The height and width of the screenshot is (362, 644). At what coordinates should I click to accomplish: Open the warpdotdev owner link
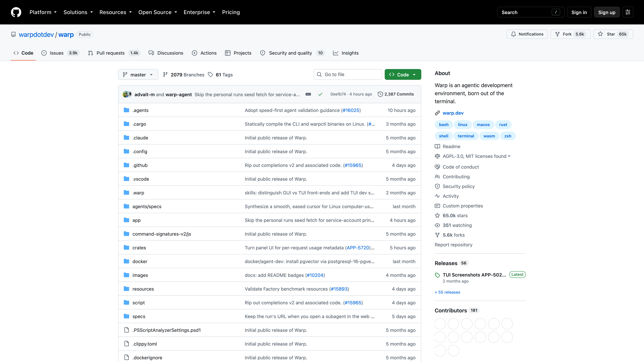tap(36, 35)
